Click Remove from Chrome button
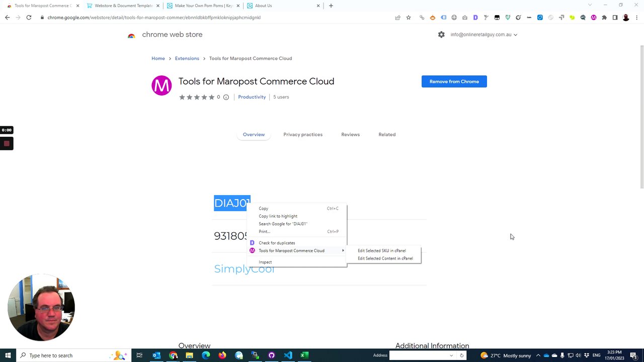644x362 pixels. [454, 81]
